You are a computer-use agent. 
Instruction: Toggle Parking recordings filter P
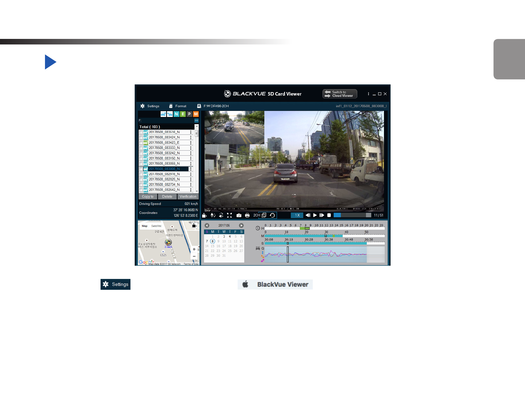tap(189, 114)
